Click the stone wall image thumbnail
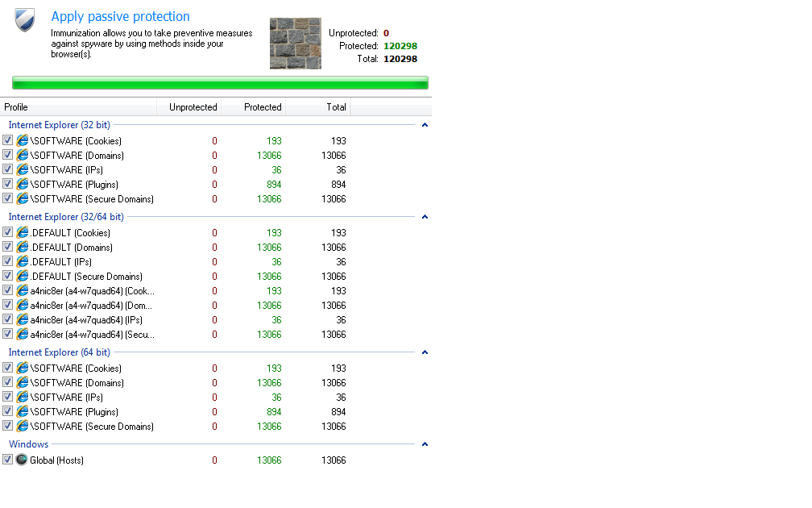This screenshot has width=812, height=508. [x=295, y=43]
